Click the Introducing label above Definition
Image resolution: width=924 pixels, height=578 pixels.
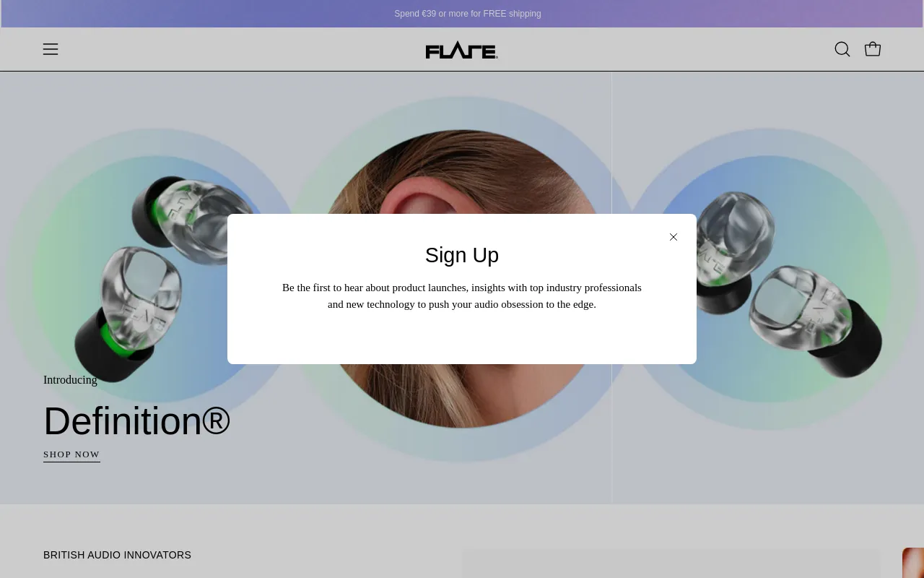point(70,380)
